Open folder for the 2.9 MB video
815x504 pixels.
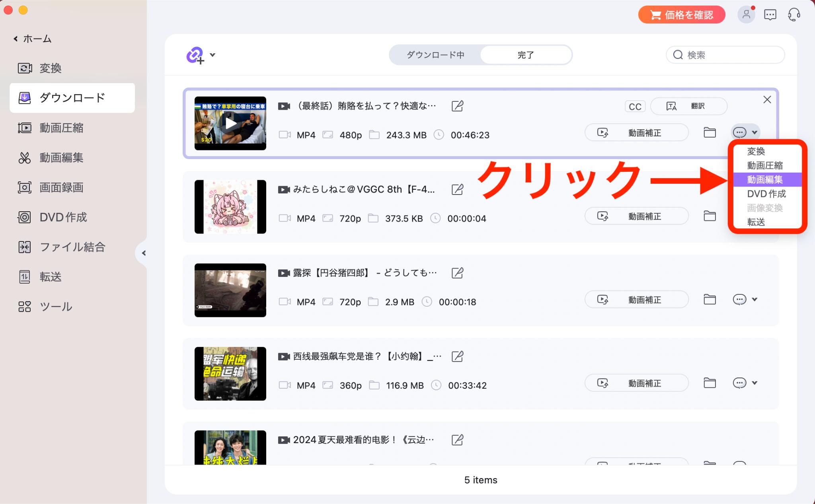tap(710, 300)
